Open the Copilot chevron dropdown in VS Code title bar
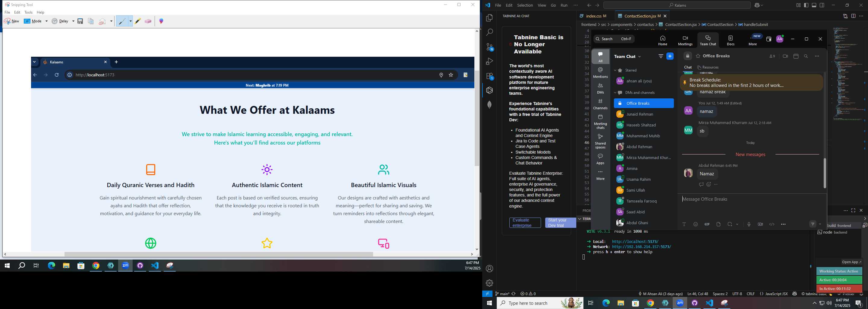The image size is (868, 309). (x=762, y=5)
